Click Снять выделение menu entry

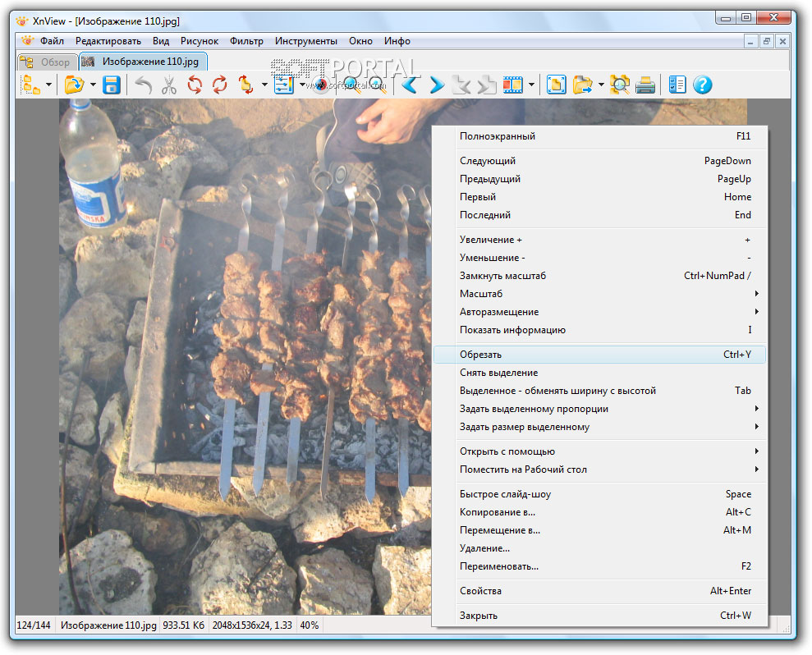click(599, 373)
